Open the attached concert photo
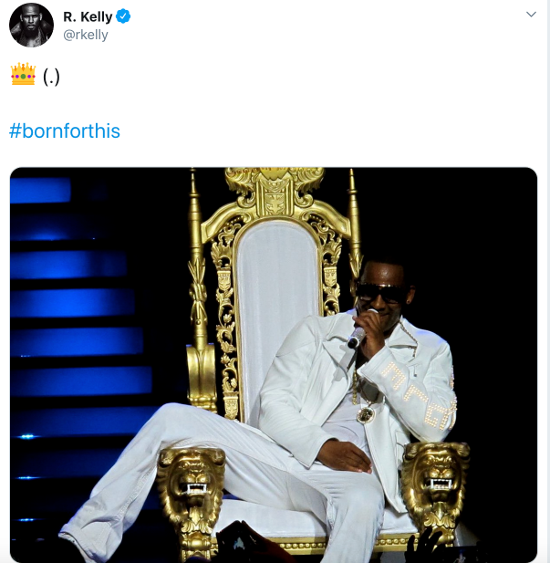 pos(274,365)
